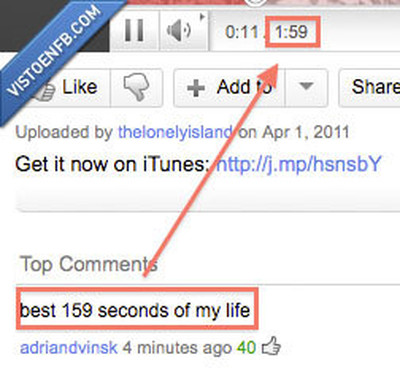Click the 40 likes count on the comment
The height and width of the screenshot is (371, 400).
click(246, 348)
